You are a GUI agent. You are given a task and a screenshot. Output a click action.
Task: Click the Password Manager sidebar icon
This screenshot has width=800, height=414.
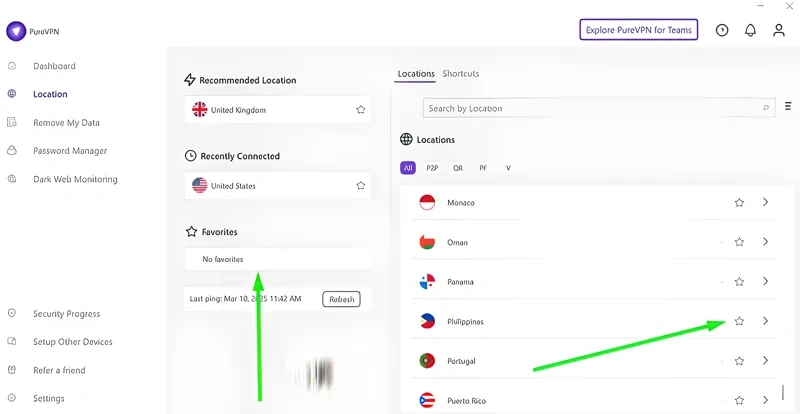[12, 151]
